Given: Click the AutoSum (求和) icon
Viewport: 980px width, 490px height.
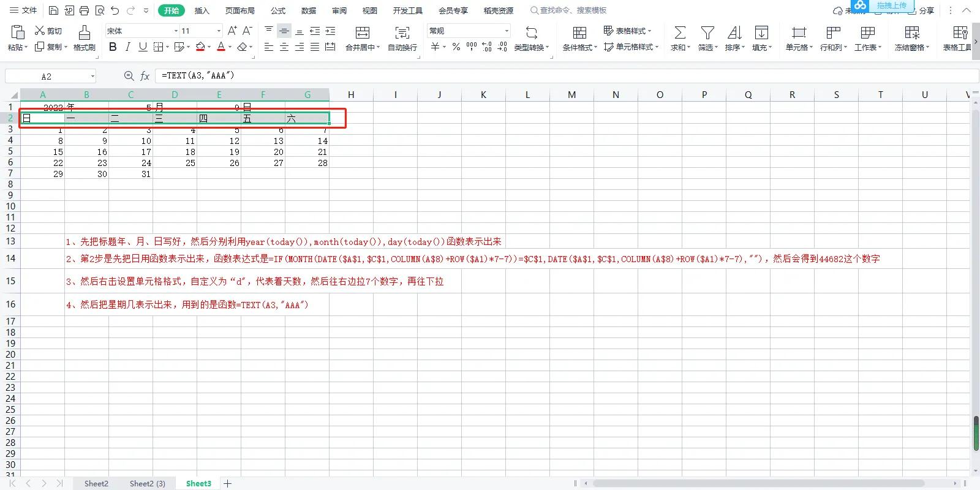Looking at the screenshot, I should point(680,32).
